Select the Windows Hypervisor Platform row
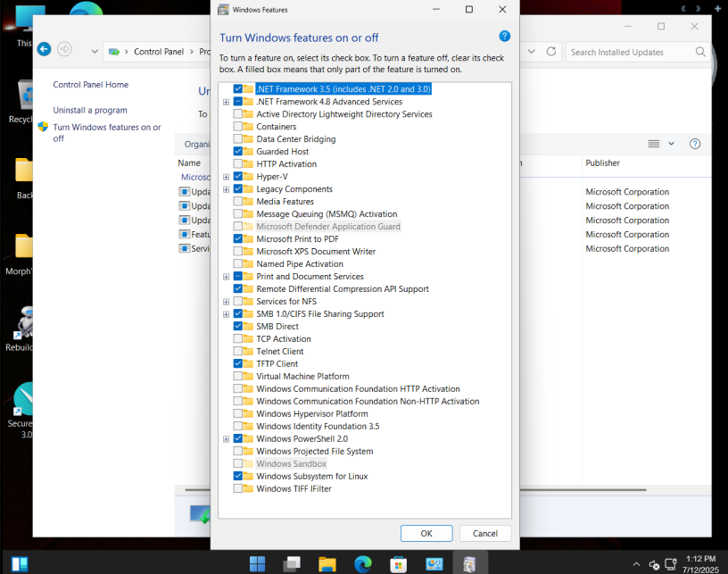This screenshot has height=574, width=728. point(312,414)
